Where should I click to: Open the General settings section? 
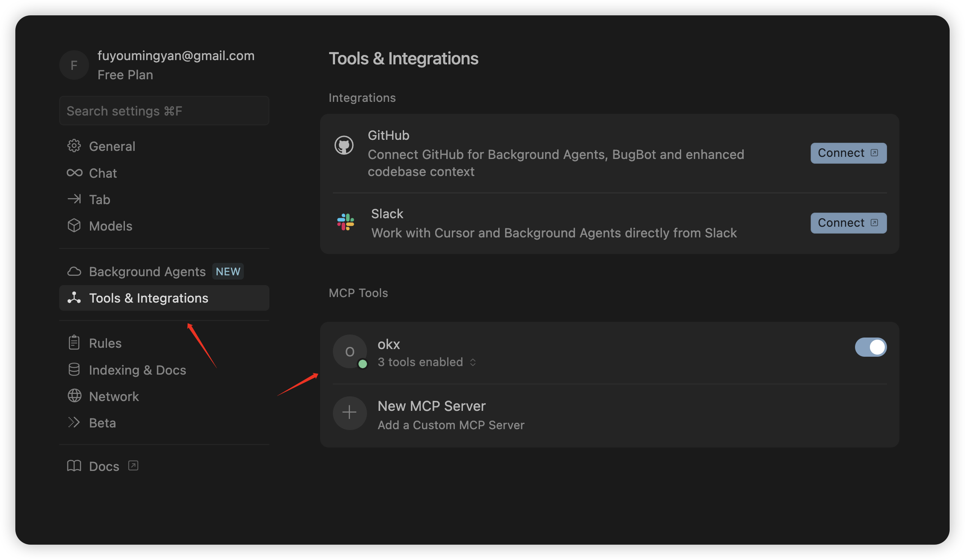coord(164,146)
